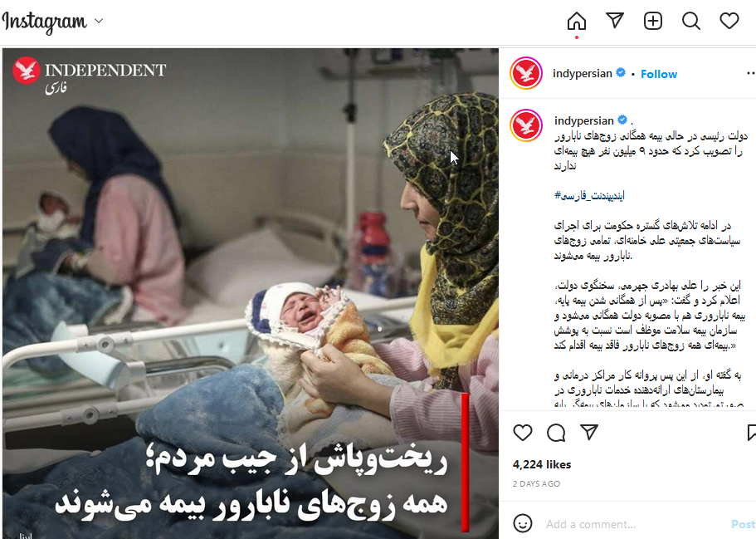Click the Add a comment field

[x=634, y=524]
